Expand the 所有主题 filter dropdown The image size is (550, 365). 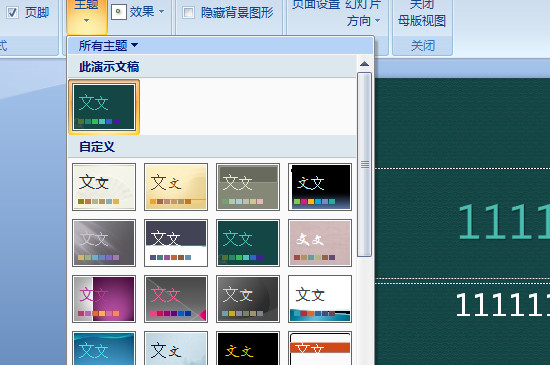[108, 45]
